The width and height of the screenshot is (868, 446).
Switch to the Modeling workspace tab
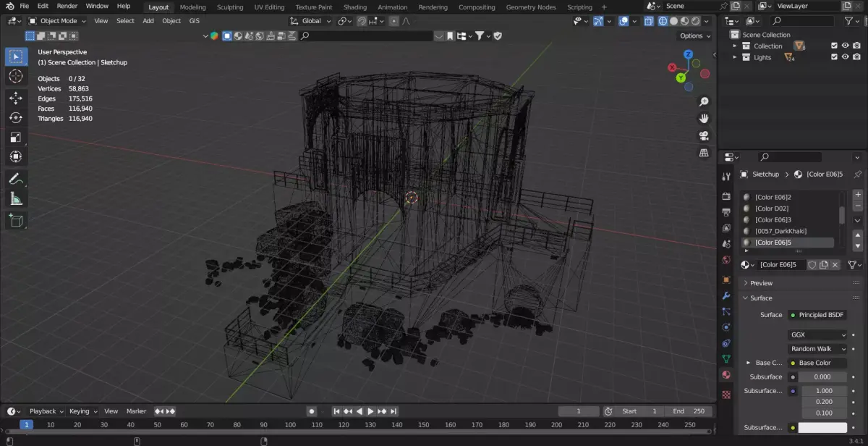pos(192,7)
